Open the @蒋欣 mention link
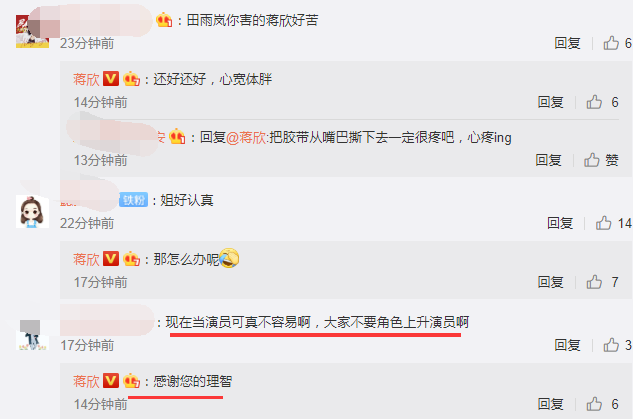The image size is (633, 419). coord(246,138)
